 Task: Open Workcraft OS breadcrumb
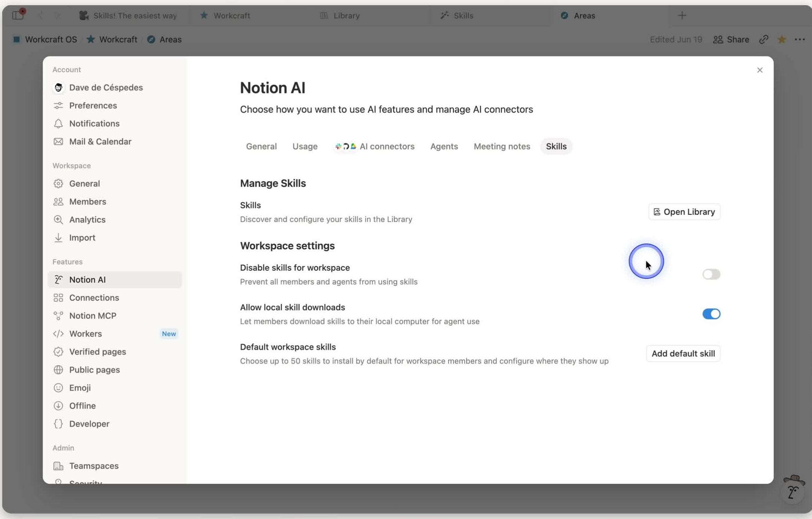click(x=45, y=39)
